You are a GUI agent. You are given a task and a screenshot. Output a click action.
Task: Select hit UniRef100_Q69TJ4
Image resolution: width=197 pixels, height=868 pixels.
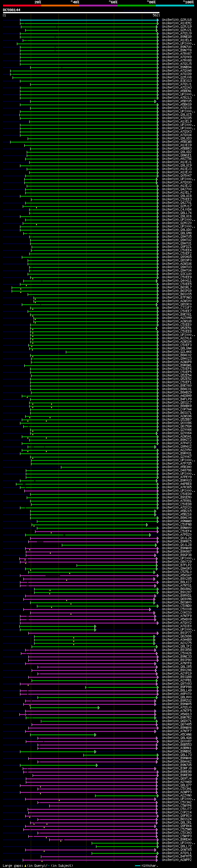tap(177, 778)
